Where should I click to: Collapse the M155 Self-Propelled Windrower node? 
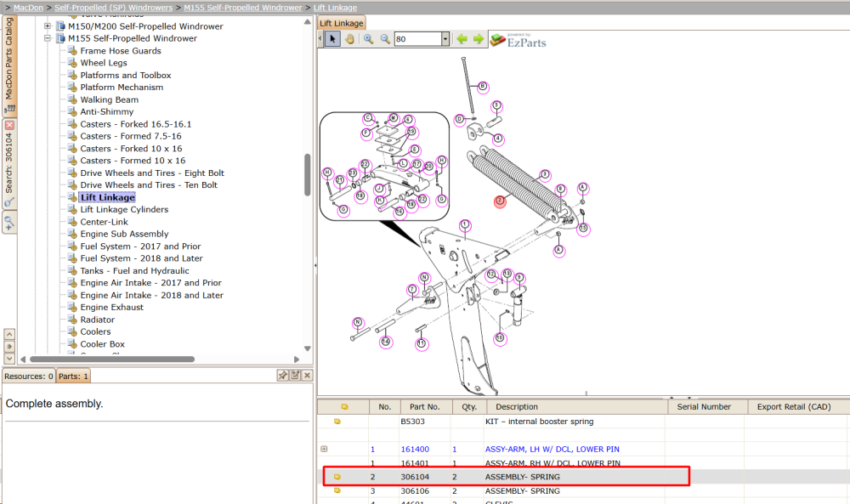click(48, 38)
